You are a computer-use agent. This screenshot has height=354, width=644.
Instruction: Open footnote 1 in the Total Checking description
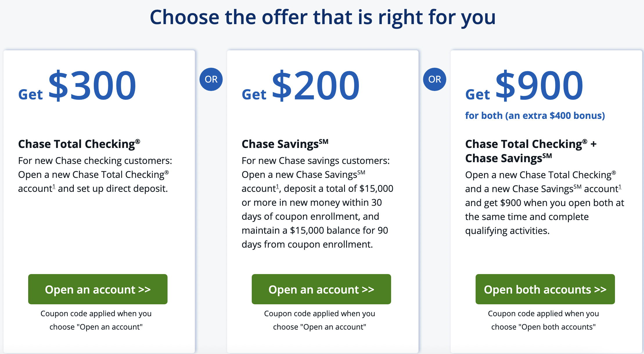[x=54, y=187]
